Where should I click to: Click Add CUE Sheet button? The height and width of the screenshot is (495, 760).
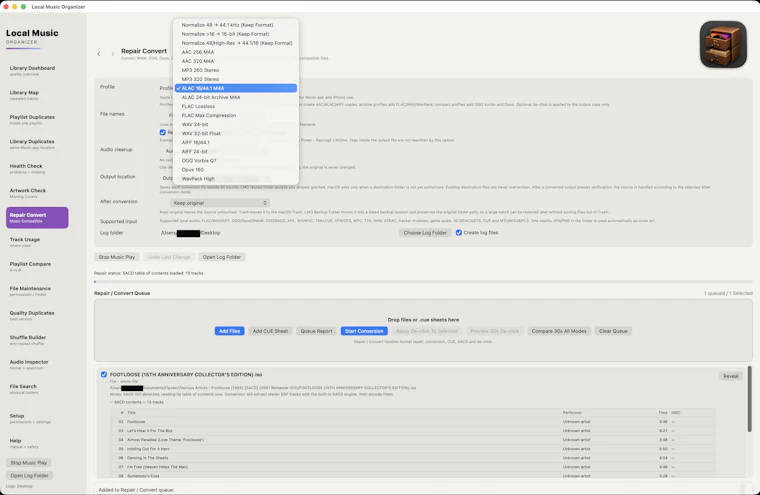270,331
